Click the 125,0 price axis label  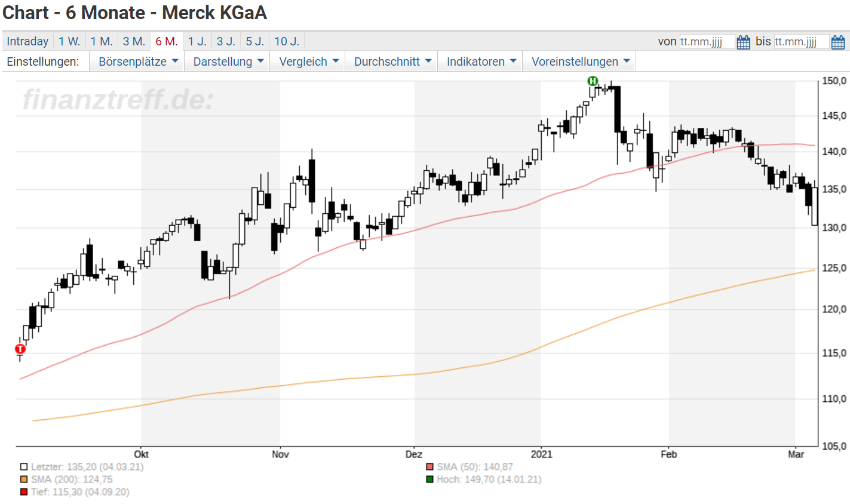(x=834, y=268)
